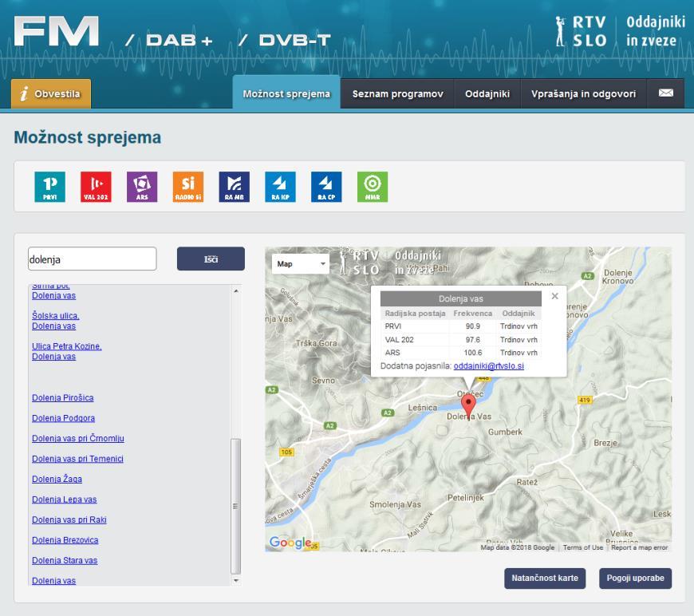Open Report a map error link

tap(640, 547)
